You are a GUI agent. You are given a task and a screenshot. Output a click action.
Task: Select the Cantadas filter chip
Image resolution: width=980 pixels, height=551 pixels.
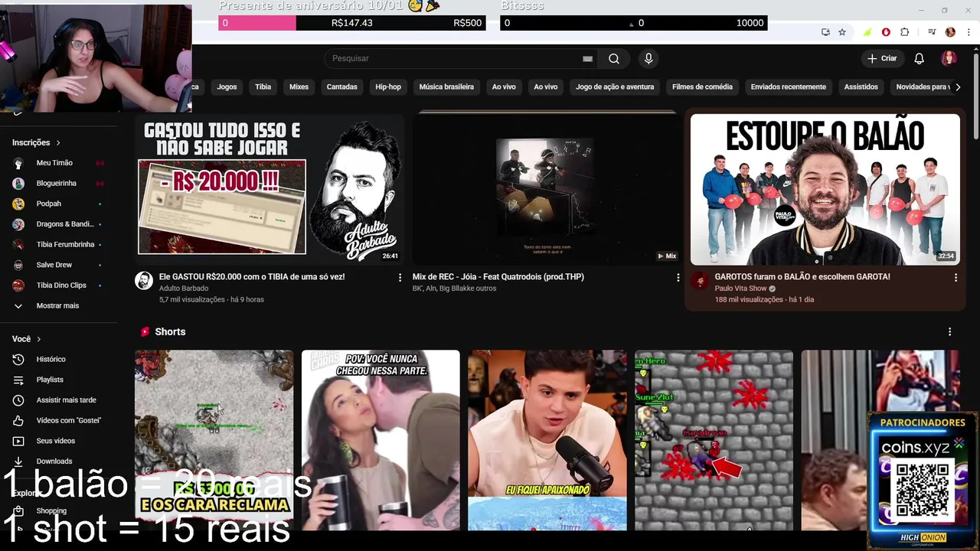click(342, 87)
